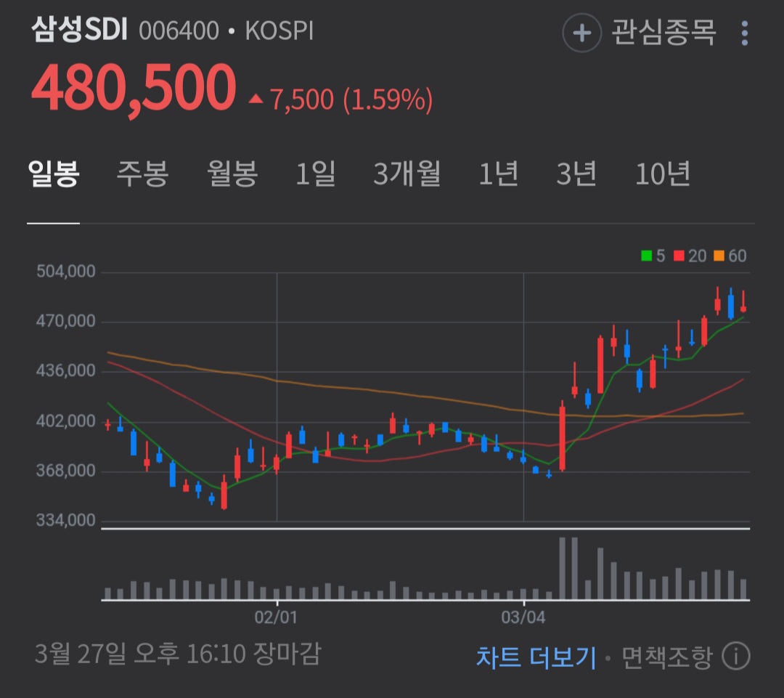This screenshot has width=784, height=698.
Task: Click the red 20-day average legend swatch
Action: pyautogui.click(x=679, y=256)
